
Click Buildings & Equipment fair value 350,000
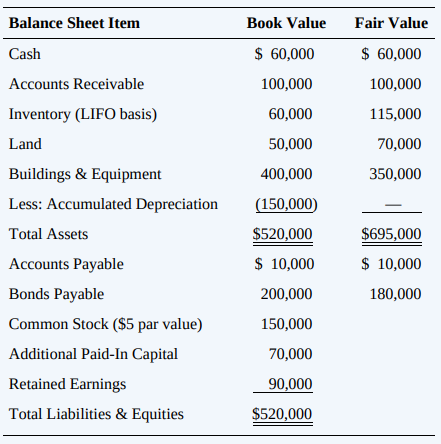coord(395,174)
